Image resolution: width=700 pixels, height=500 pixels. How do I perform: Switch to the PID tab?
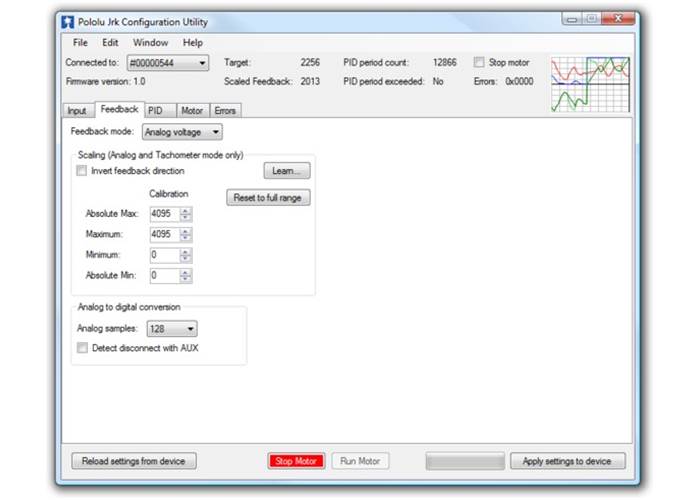155,111
